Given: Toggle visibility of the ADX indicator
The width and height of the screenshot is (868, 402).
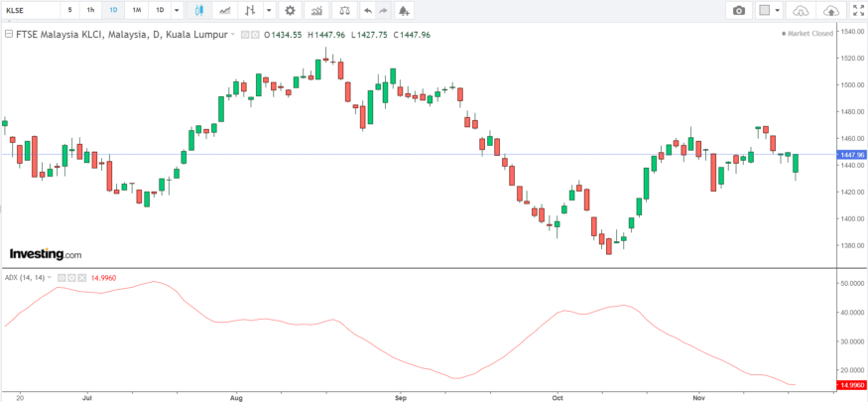Looking at the screenshot, I should (62, 278).
